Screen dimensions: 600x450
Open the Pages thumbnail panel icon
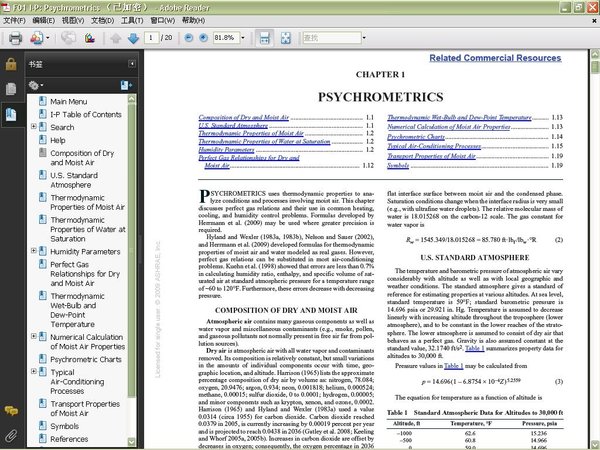coord(10,89)
